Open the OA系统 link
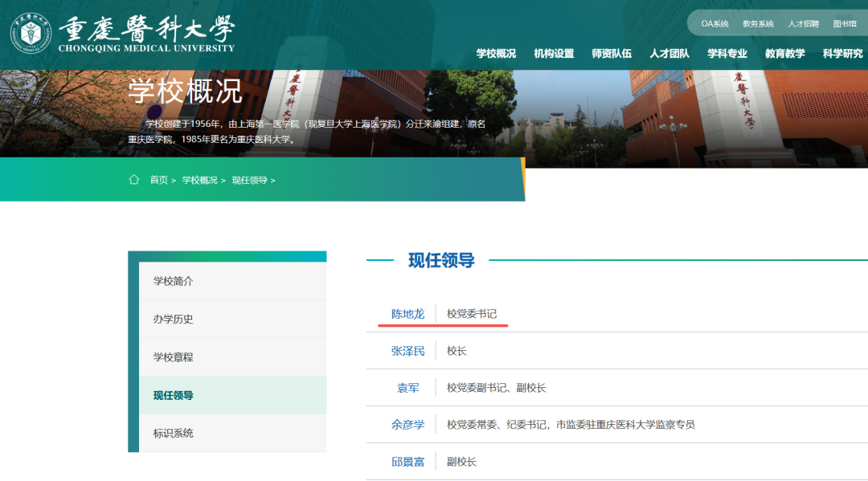This screenshot has width=868, height=481. pyautogui.click(x=714, y=23)
